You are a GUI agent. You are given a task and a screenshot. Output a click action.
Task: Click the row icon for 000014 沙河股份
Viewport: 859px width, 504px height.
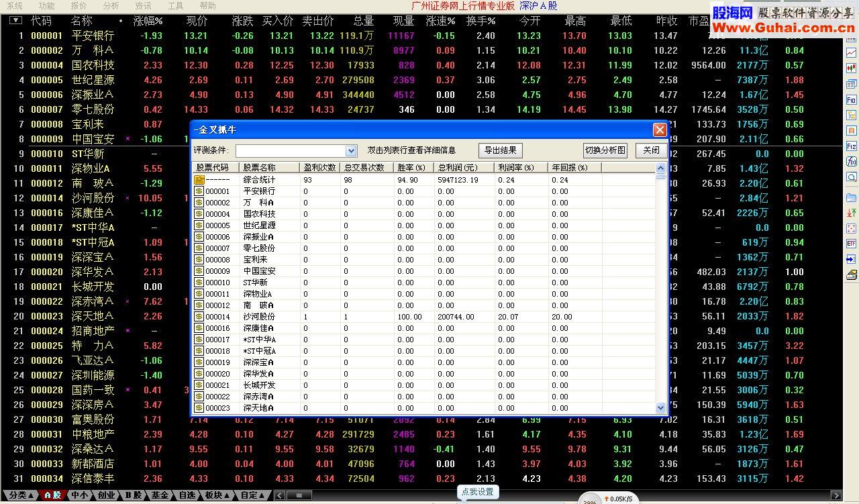coord(199,317)
